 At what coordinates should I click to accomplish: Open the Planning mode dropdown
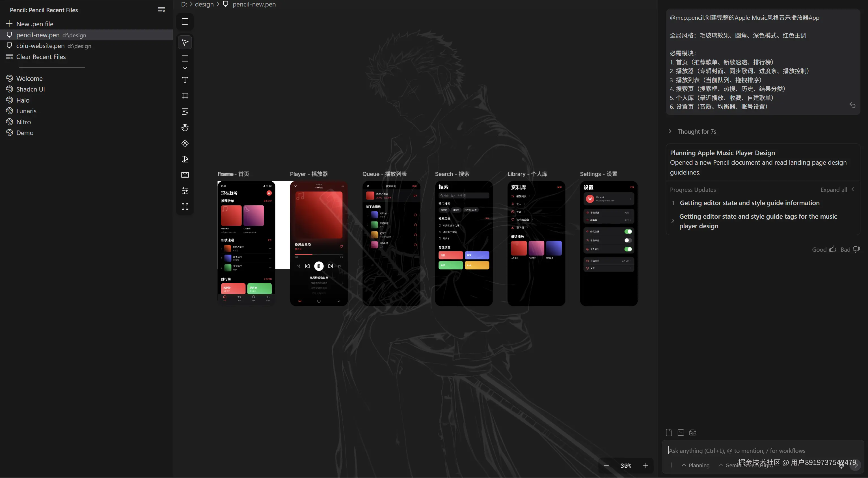point(696,465)
